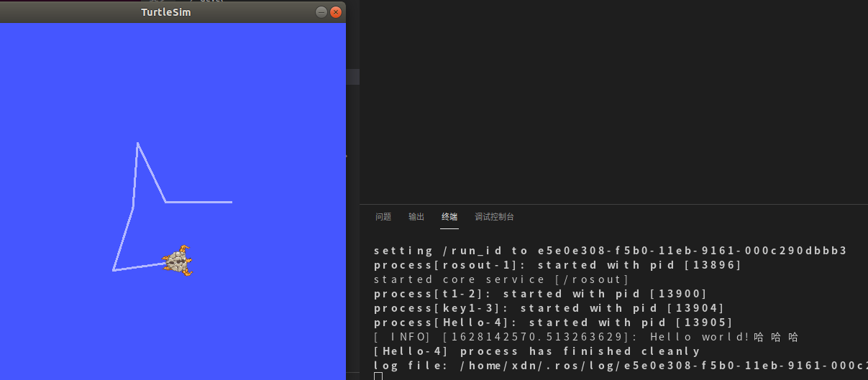
Task: Click the 'process[key1-3]: started with pid [13904]' line
Action: (x=549, y=308)
